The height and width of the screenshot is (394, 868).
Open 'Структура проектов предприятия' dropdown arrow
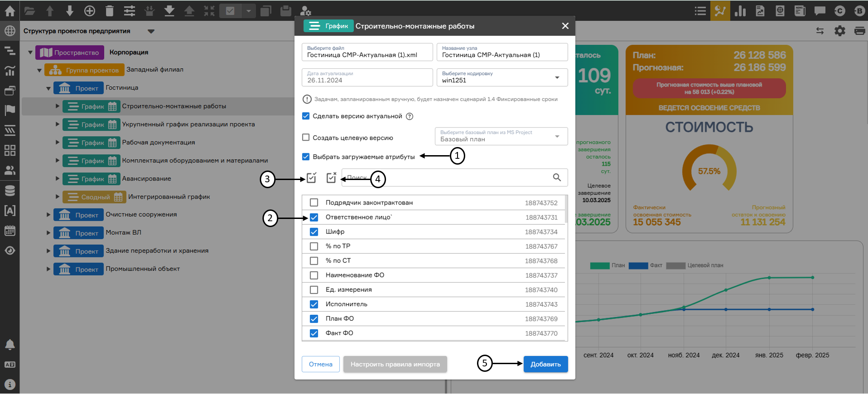point(151,31)
